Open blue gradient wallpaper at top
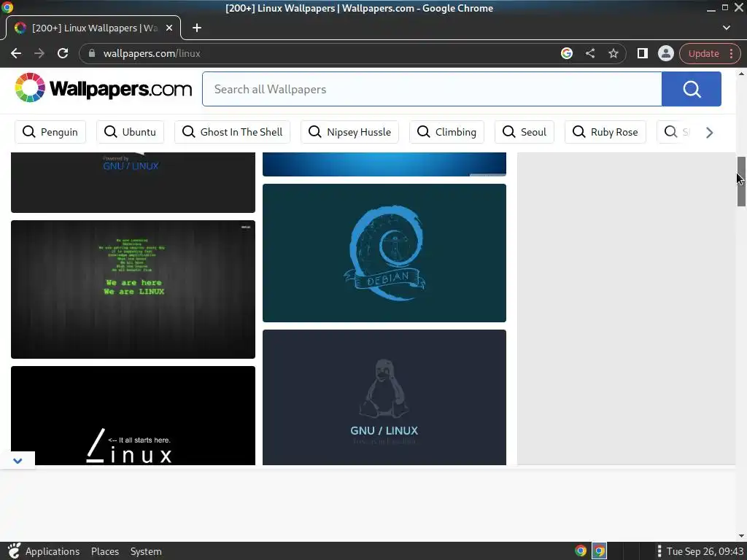 pos(384,164)
